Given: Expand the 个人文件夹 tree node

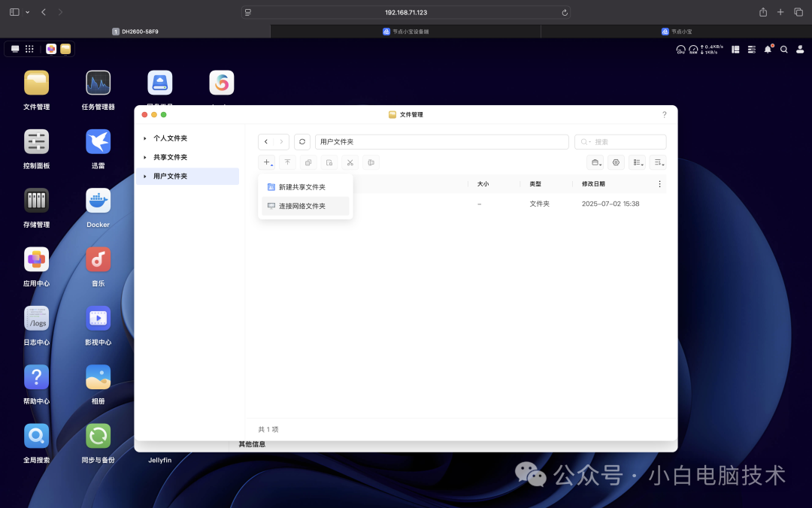Looking at the screenshot, I should [145, 138].
